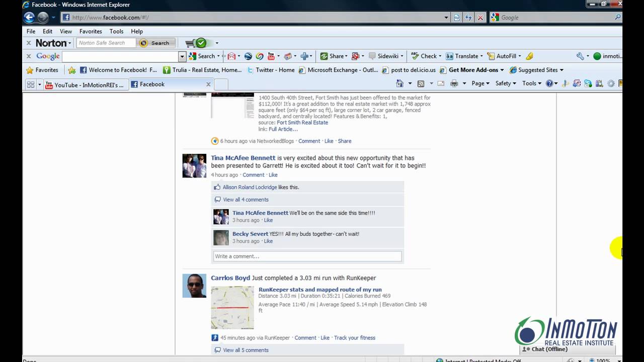Click the Favorites star button
This screenshot has height=362, width=644.
(x=42, y=70)
